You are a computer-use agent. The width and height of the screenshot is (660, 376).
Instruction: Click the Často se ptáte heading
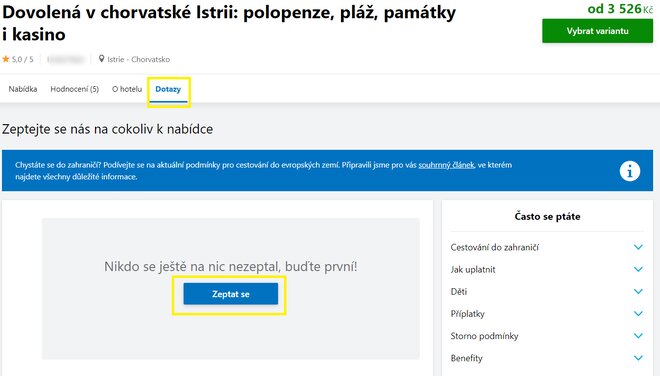(547, 216)
